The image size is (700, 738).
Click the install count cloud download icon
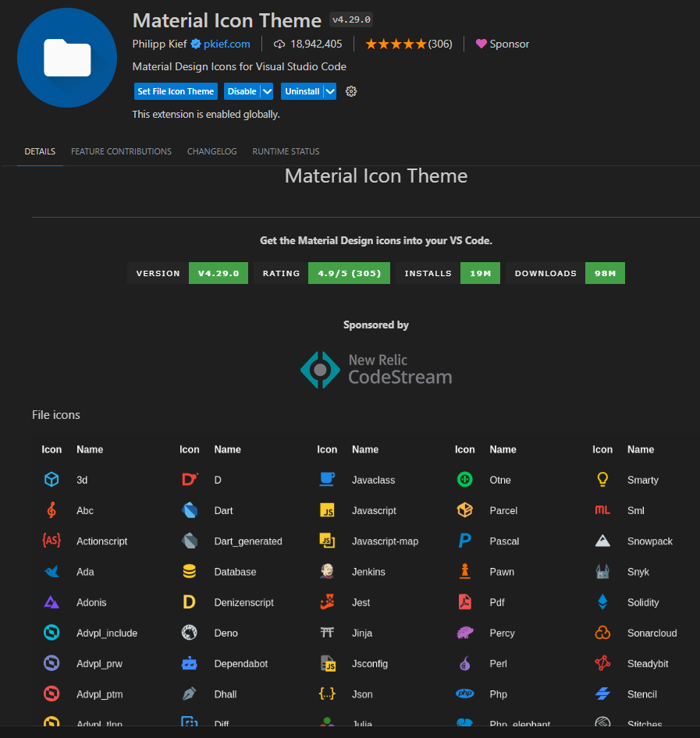point(279,44)
